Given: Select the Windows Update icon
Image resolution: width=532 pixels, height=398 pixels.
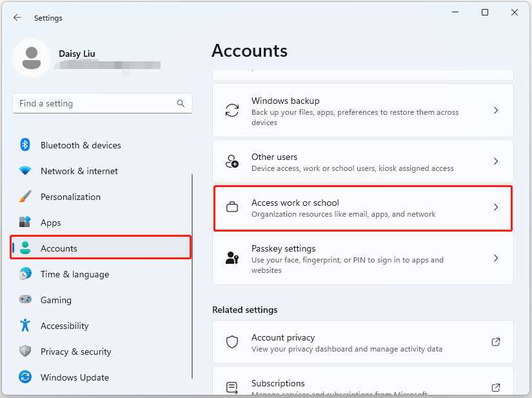Looking at the screenshot, I should click(x=25, y=377).
